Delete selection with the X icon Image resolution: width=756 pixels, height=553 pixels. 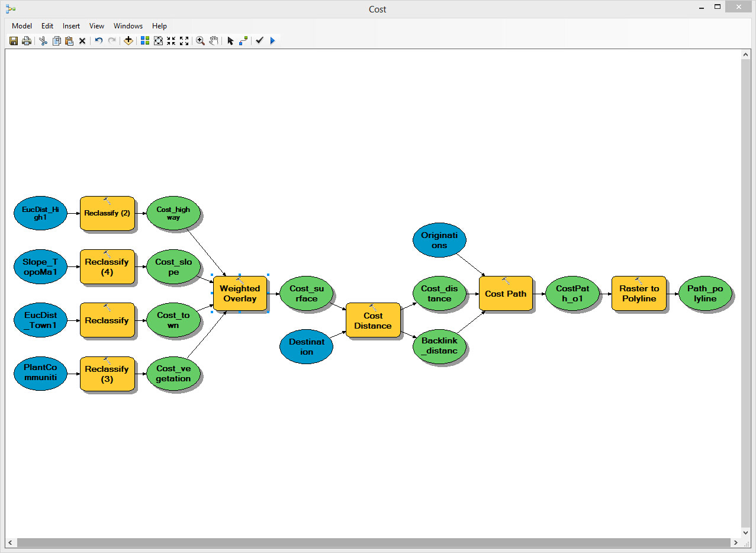82,41
